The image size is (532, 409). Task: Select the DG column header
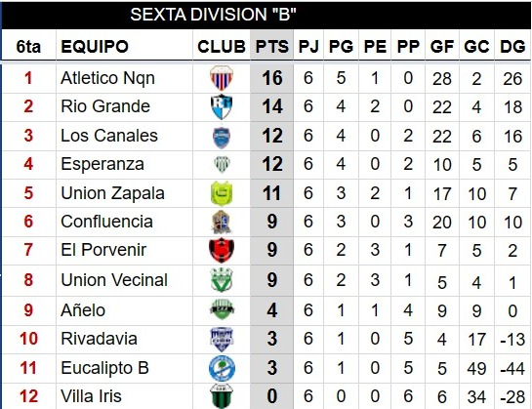[x=512, y=46]
